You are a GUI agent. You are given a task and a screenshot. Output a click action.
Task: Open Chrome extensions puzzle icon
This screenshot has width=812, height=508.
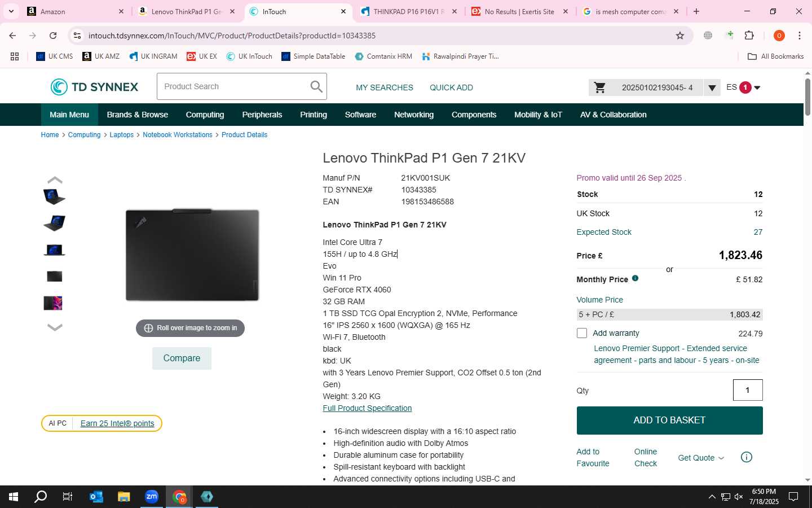click(x=749, y=36)
